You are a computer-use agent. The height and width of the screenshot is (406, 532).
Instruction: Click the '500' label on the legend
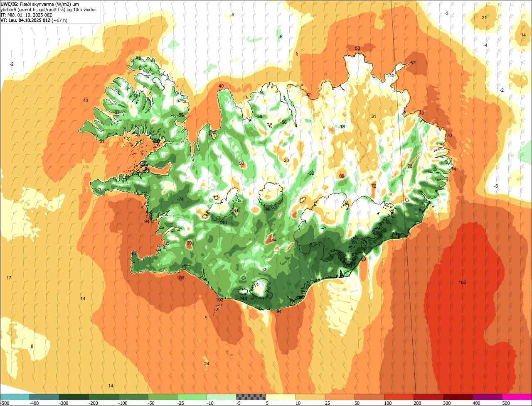[506, 403]
